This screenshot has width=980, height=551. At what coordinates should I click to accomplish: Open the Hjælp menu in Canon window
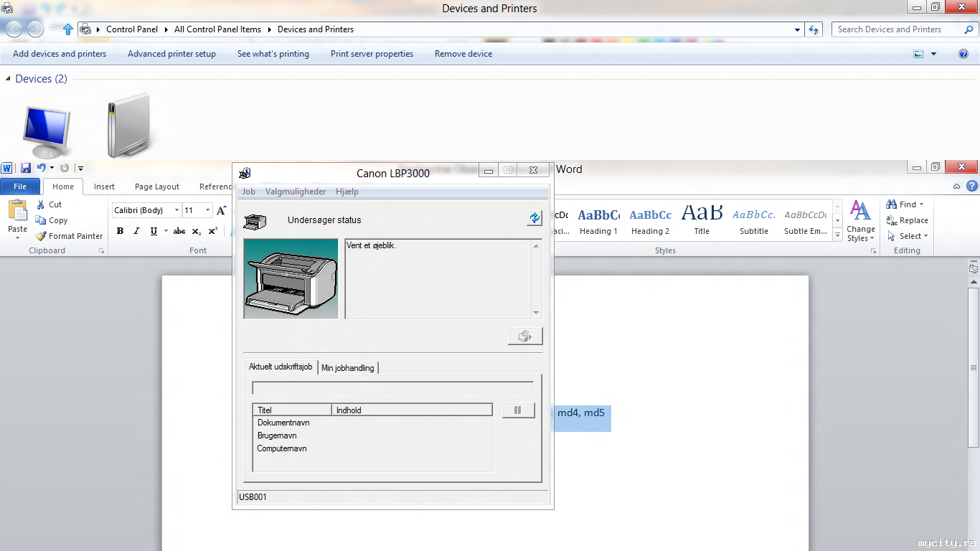(347, 192)
